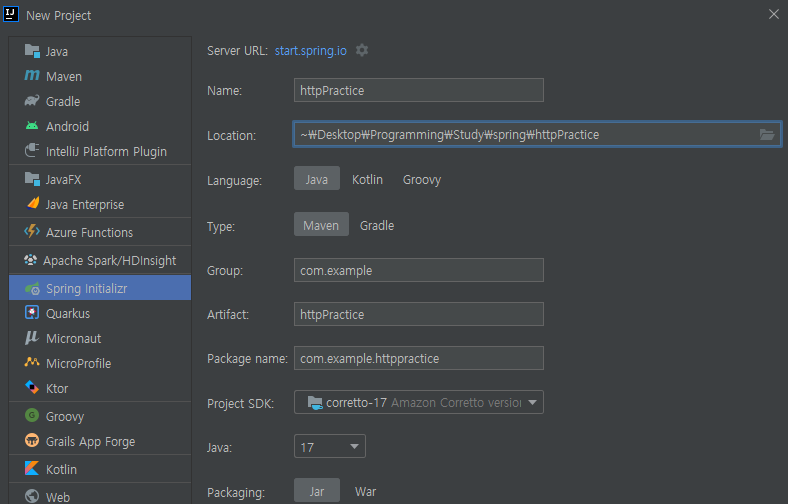Click the Location path field
This screenshot has width=788, height=504.
coord(537,134)
